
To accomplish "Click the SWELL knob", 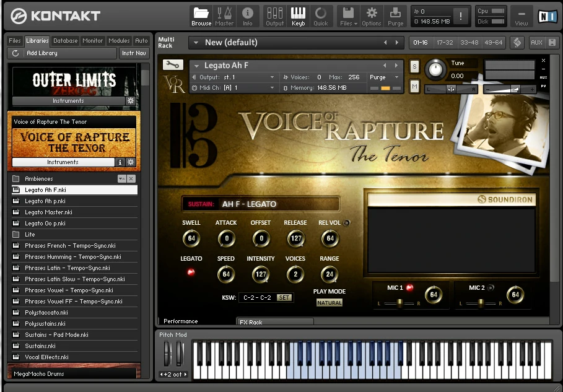I will [x=191, y=238].
